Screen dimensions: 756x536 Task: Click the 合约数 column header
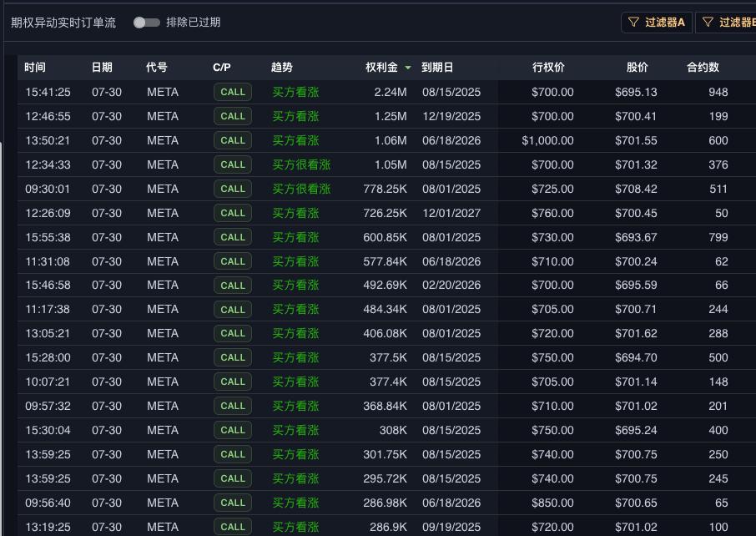[x=703, y=68]
